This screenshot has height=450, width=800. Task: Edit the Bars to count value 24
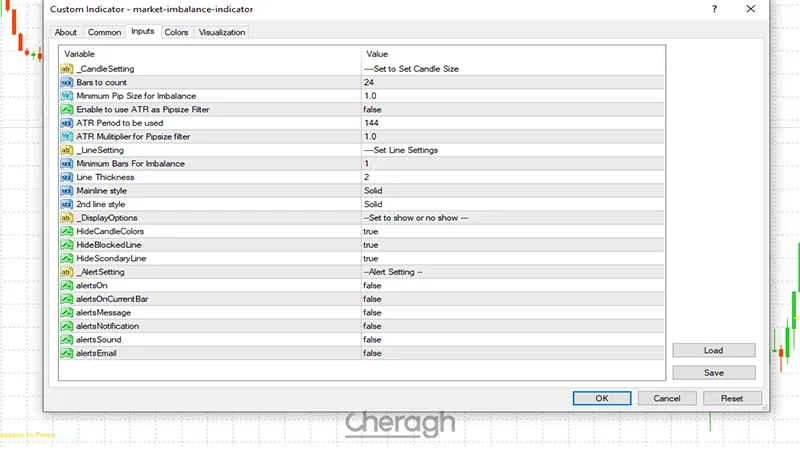click(x=369, y=82)
